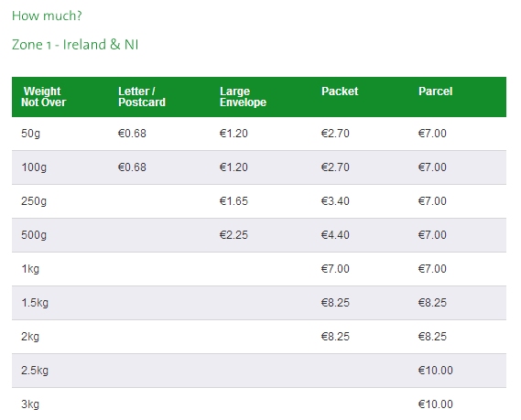
Task: Click the 'Packet' column header
Action: [340, 92]
